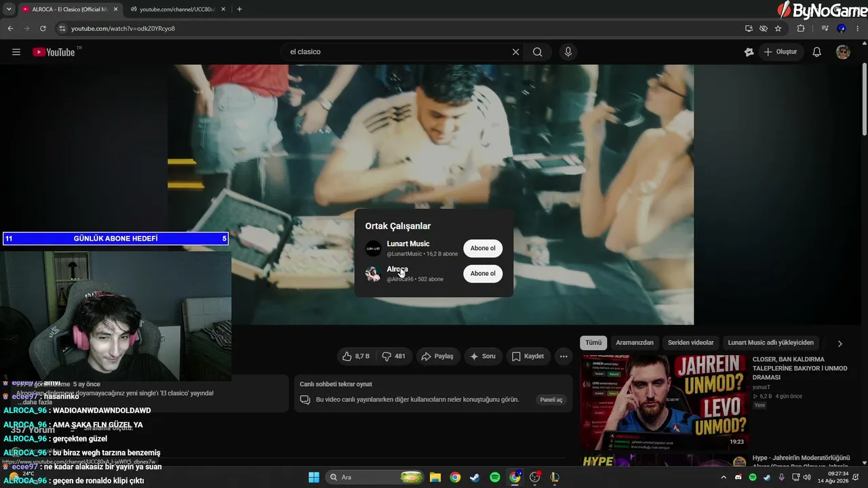Screen dimensions: 868x488
Task: Open File Explorer from the taskbar
Action: point(435,477)
